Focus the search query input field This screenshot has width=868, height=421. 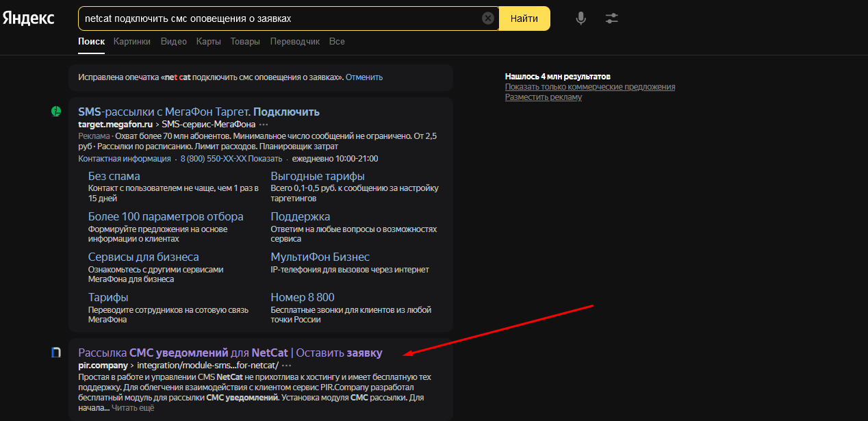[x=281, y=18]
